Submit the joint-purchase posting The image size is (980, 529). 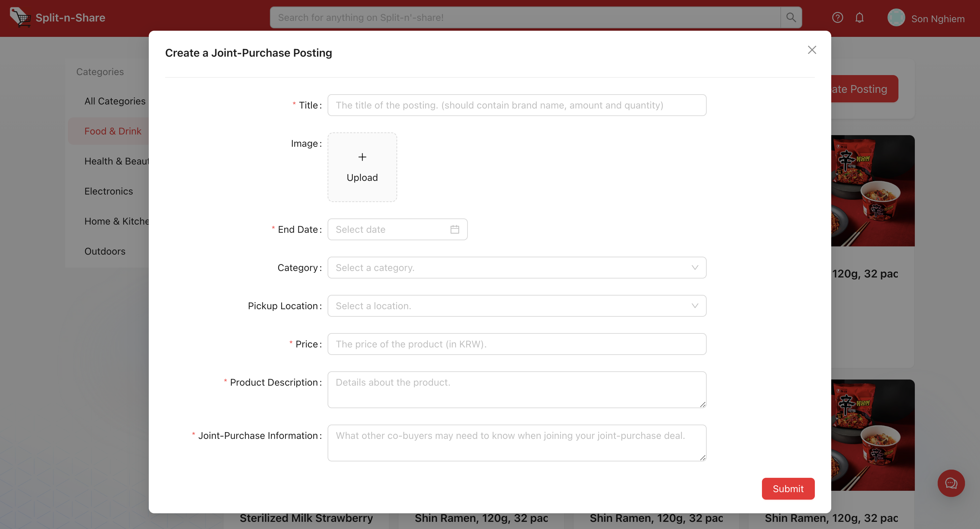click(788, 489)
